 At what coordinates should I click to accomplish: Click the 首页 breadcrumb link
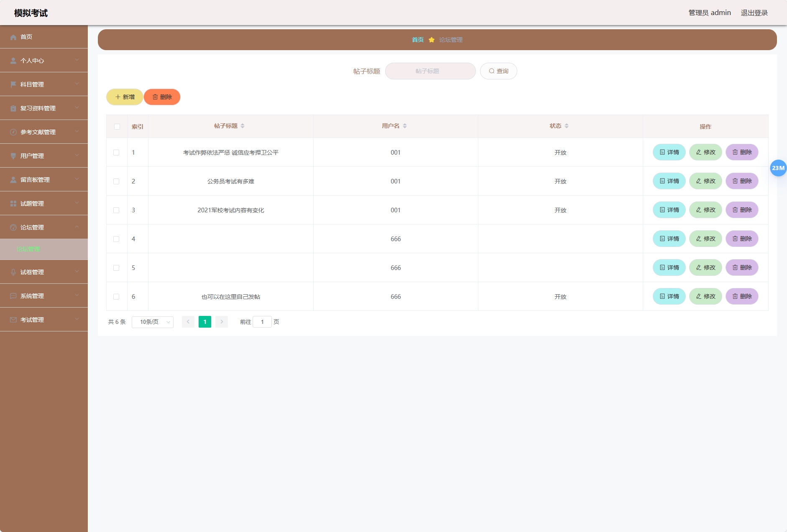click(x=418, y=40)
